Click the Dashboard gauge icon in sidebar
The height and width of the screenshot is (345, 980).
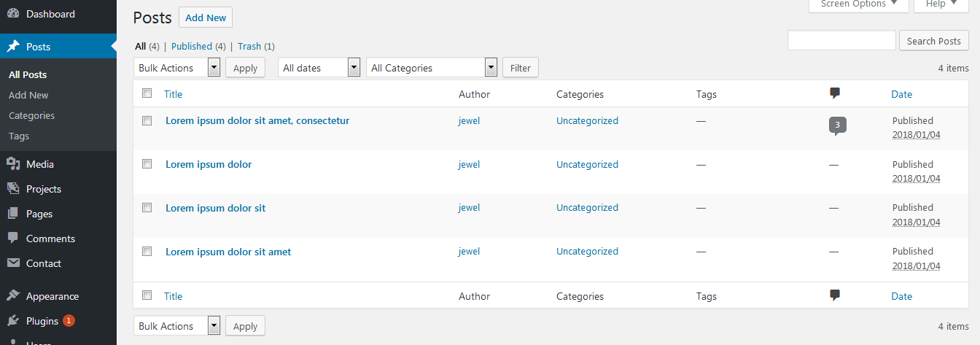coord(13,14)
